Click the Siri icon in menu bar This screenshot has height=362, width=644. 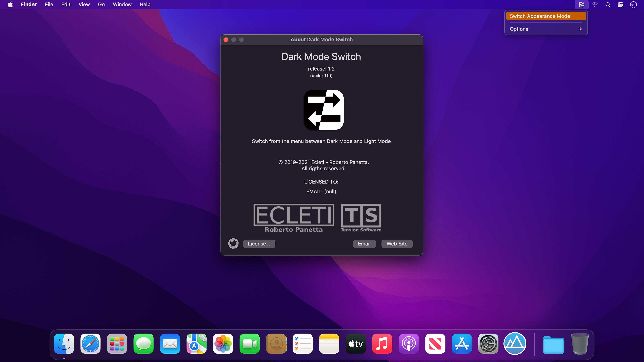633,4
